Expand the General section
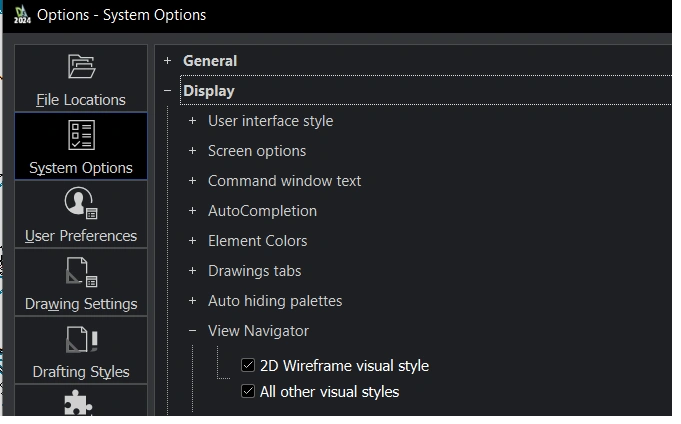681x424 pixels. pyautogui.click(x=167, y=61)
